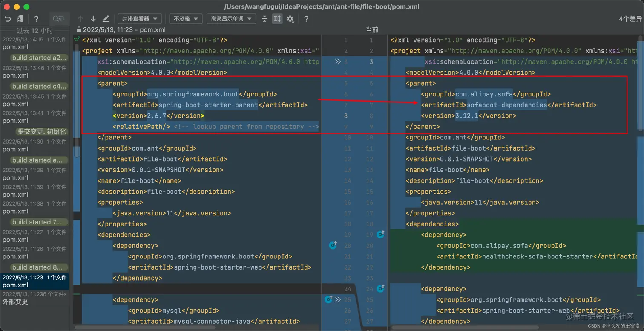Apply the change using the chevron at line 25
The image size is (644, 331).
pyautogui.click(x=338, y=299)
